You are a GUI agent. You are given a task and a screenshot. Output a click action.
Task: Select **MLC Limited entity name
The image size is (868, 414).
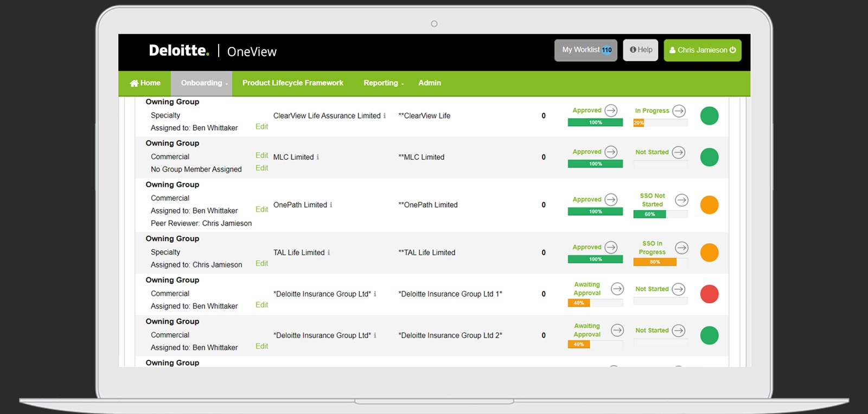[421, 157]
